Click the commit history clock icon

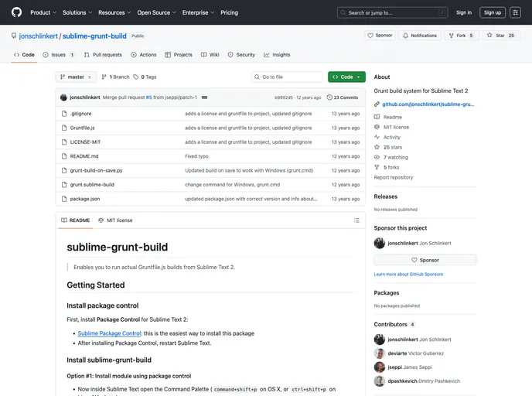329,97
